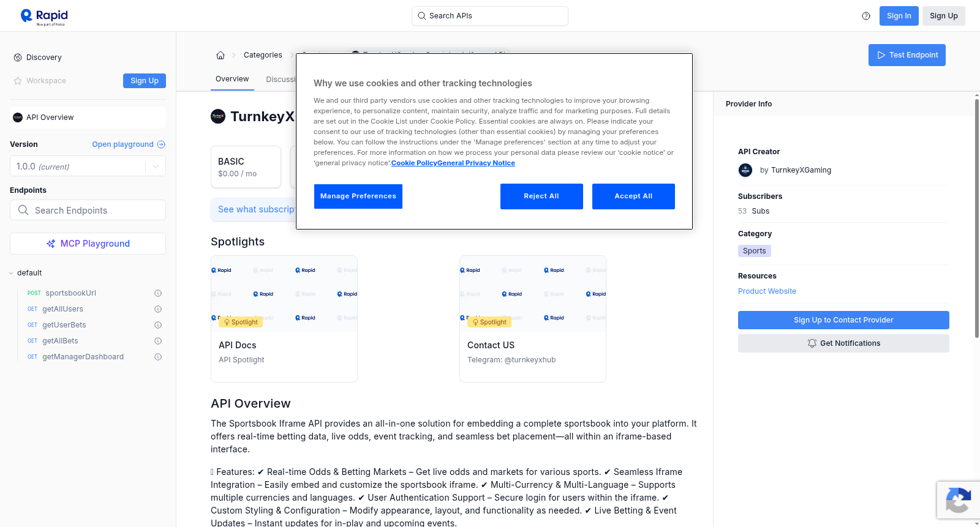Click the See what subscription link text
This screenshot has width=980, height=527.
[257, 209]
